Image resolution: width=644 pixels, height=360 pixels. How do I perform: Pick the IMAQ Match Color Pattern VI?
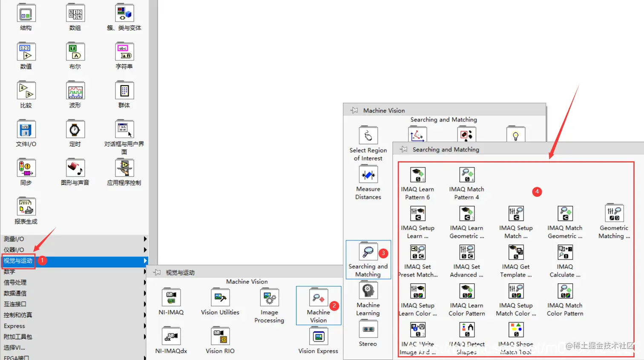pos(565,291)
